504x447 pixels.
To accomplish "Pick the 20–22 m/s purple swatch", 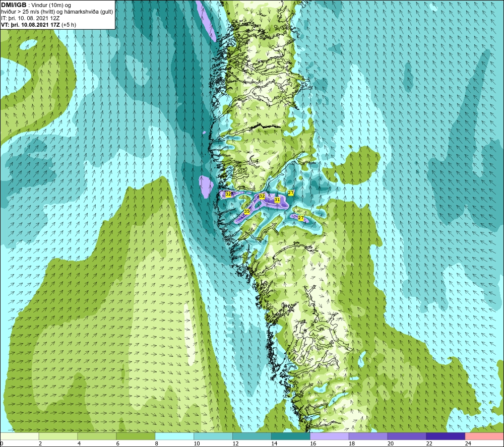I will coord(407,436).
